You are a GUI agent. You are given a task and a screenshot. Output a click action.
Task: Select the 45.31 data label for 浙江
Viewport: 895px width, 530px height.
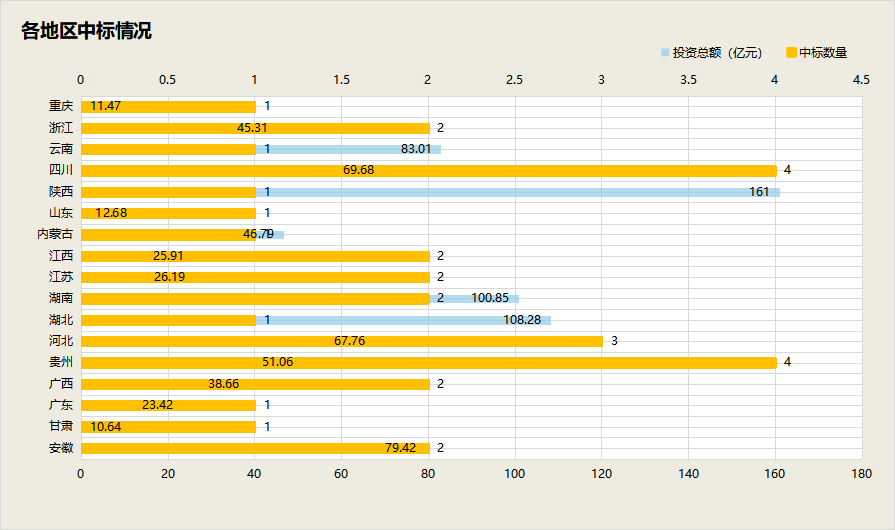(252, 128)
